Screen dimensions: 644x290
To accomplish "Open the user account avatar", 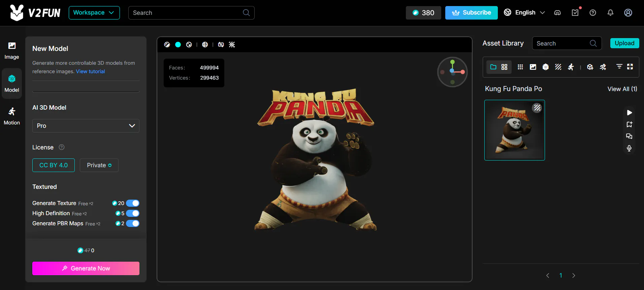I will coord(628,13).
